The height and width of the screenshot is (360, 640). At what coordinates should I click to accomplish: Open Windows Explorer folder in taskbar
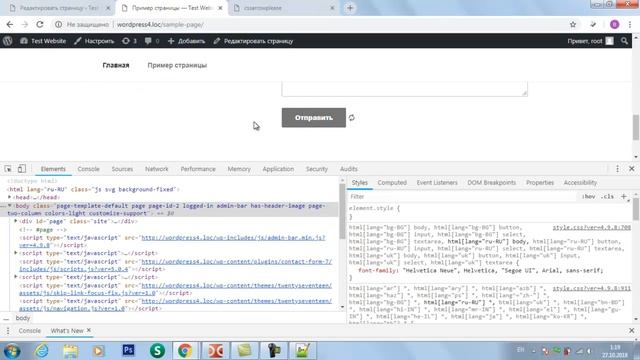pyautogui.click(x=70, y=351)
